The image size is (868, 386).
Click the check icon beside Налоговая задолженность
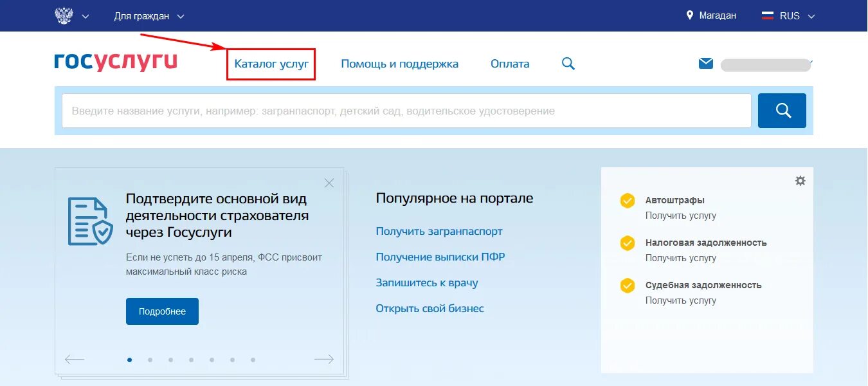[x=628, y=243]
